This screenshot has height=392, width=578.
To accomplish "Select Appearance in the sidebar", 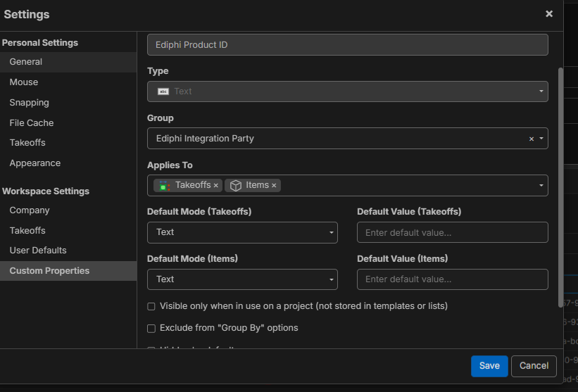I will pyautogui.click(x=35, y=163).
